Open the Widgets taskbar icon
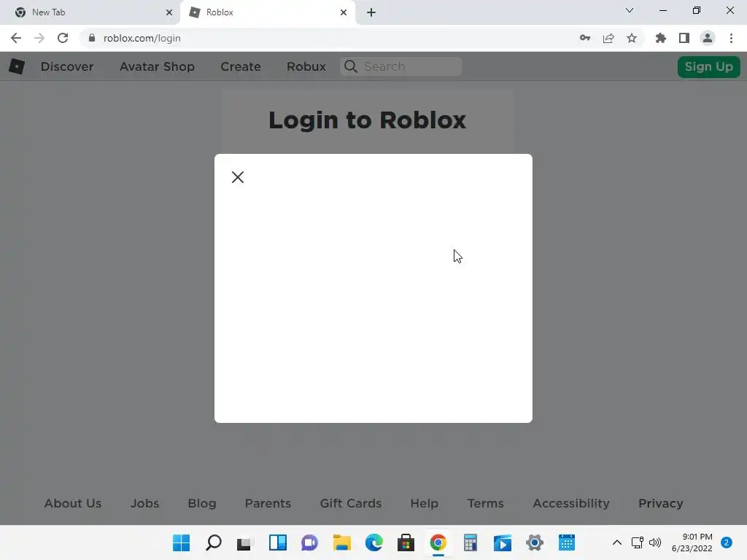 click(278, 542)
